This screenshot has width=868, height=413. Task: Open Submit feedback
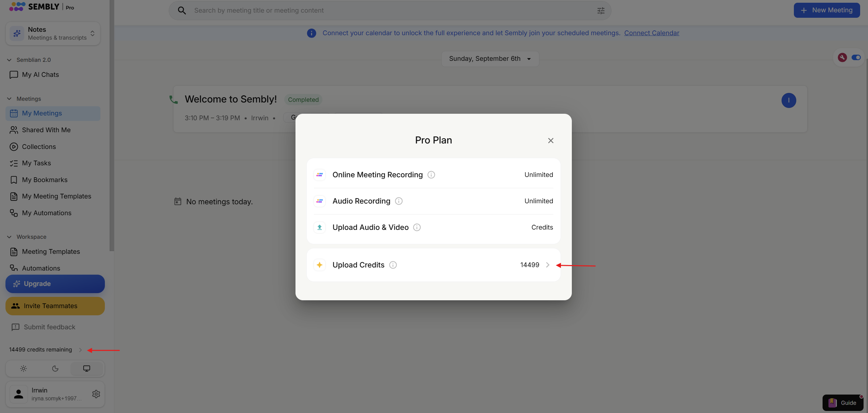tap(43, 327)
